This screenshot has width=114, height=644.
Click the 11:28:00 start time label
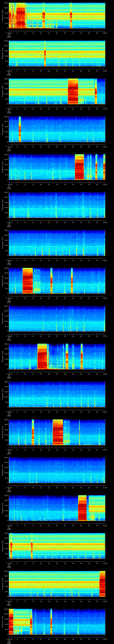[x=9, y=33]
